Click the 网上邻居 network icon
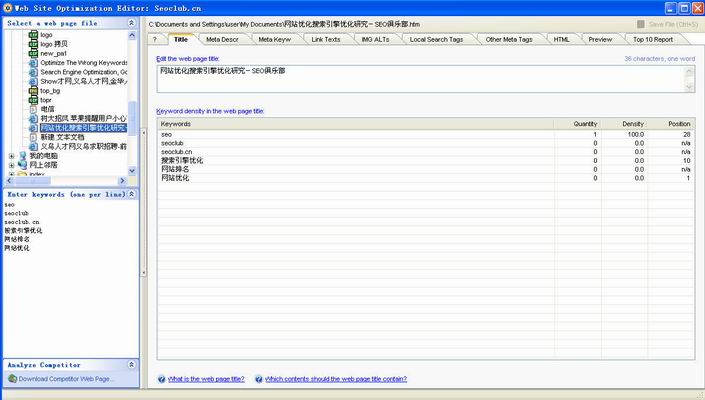This screenshot has width=705, height=400. 22,165
